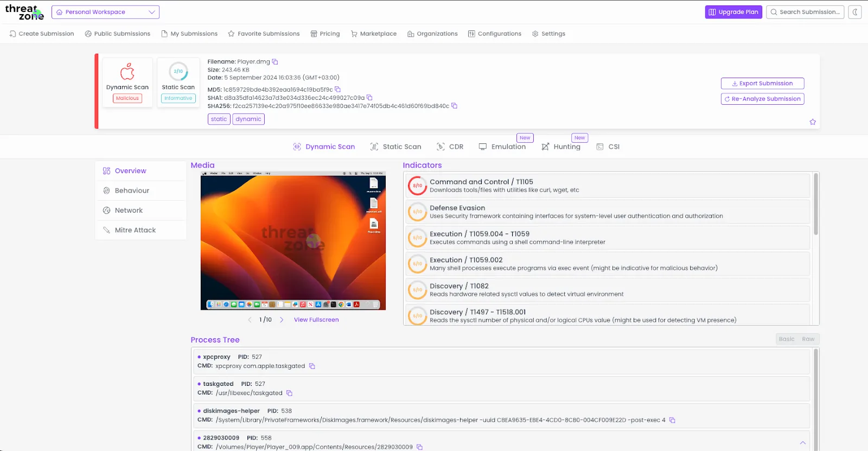Open Favorite Submissions
868x451 pixels.
[264, 34]
